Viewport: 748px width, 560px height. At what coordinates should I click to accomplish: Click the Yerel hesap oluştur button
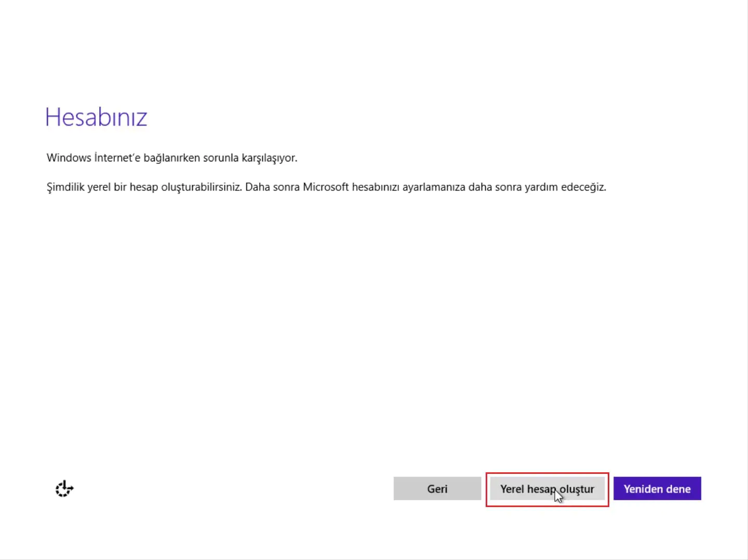pyautogui.click(x=547, y=488)
